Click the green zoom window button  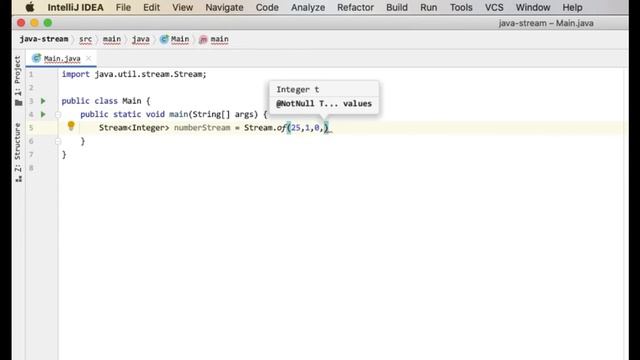pyautogui.click(x=48, y=23)
